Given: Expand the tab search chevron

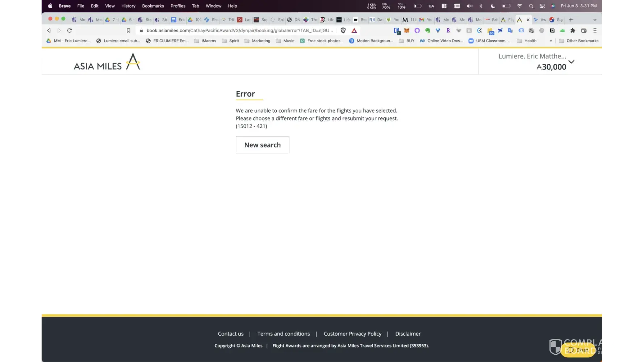Looking at the screenshot, I should coord(595,20).
